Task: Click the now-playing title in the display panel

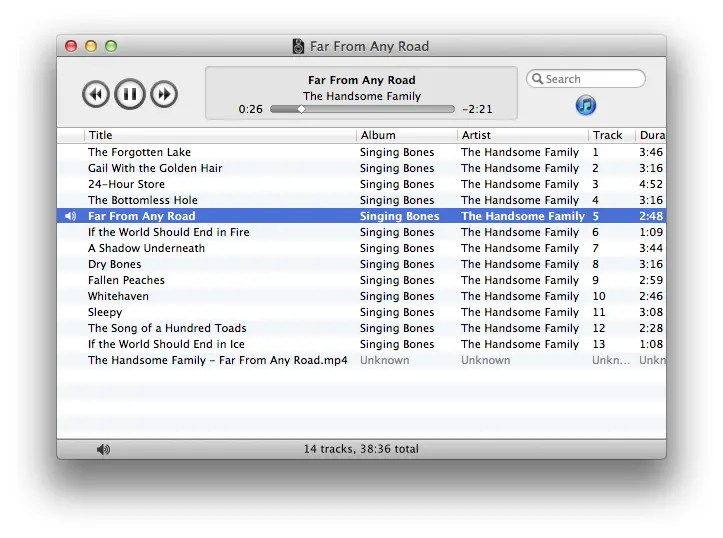Action: click(x=362, y=80)
